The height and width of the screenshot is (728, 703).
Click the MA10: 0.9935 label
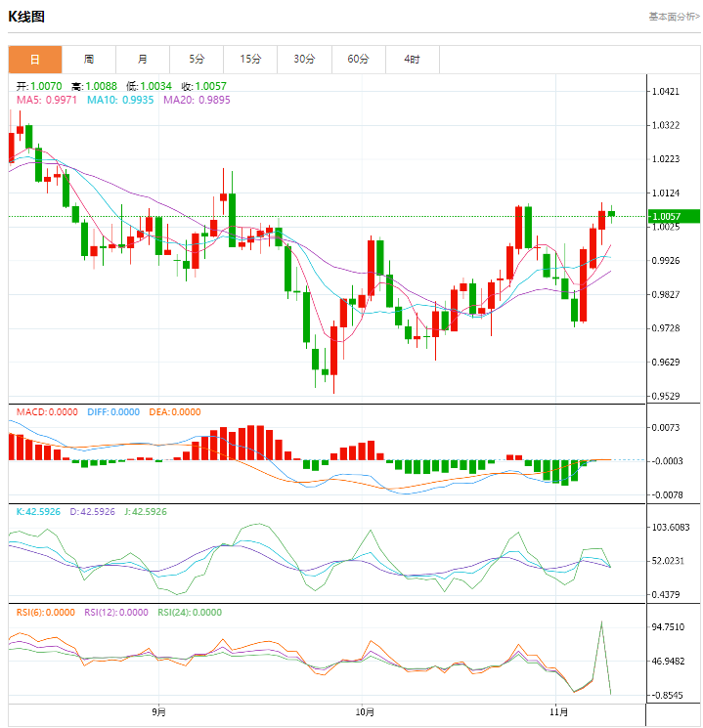(120, 100)
